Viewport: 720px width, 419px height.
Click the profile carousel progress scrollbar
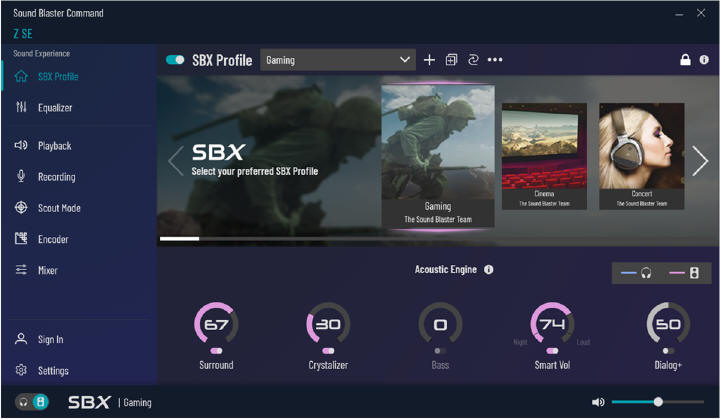click(180, 238)
